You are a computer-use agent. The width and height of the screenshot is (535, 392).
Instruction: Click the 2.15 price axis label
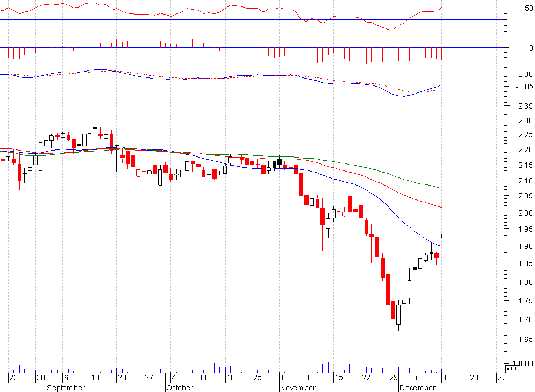click(525, 165)
